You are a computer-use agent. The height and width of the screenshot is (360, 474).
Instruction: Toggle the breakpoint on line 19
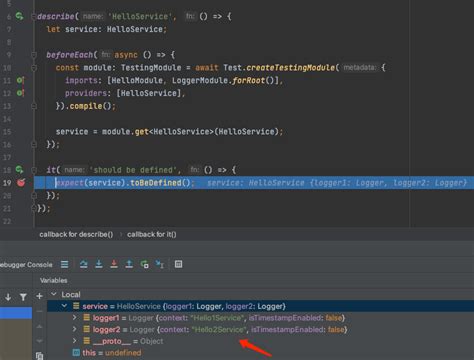pyautogui.click(x=21, y=183)
